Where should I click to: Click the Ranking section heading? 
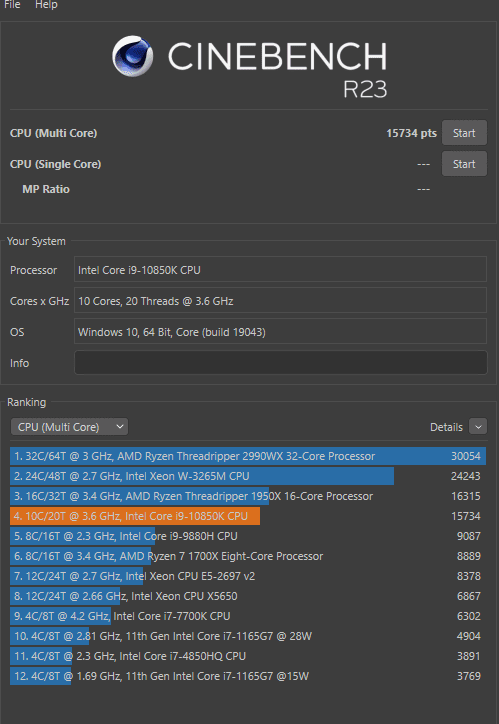pos(26,402)
